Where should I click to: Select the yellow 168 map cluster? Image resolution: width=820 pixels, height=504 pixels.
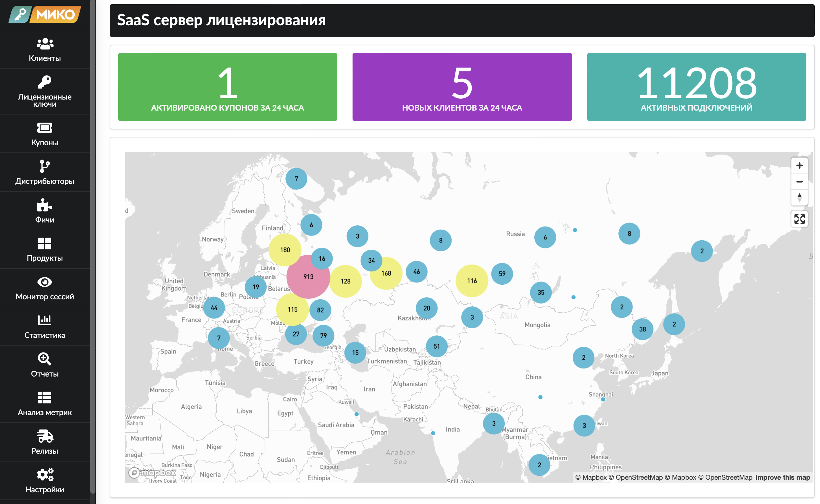[386, 273]
